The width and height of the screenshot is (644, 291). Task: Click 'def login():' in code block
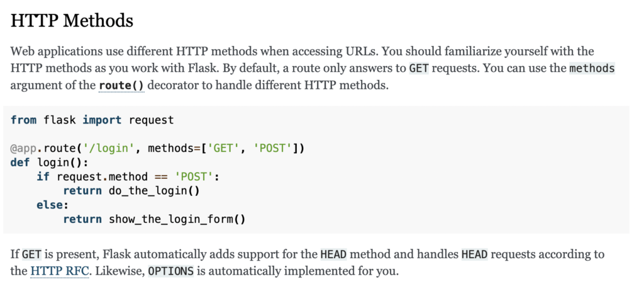(49, 163)
